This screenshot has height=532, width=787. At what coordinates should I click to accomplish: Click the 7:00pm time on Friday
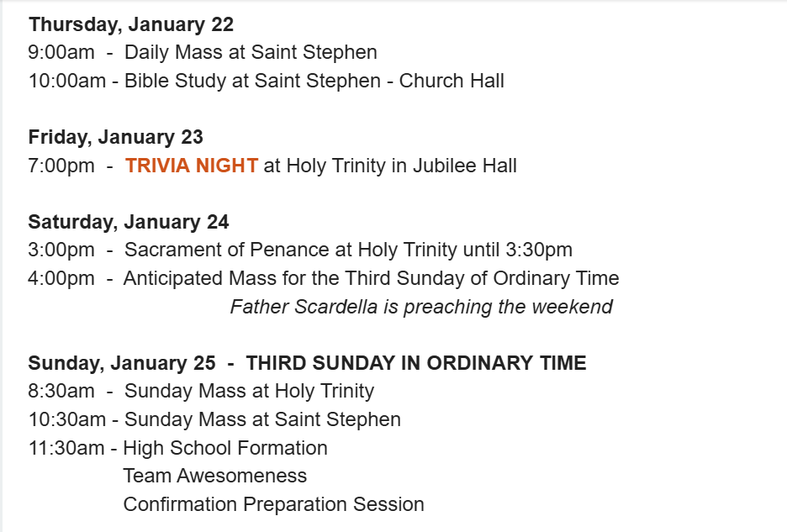coord(61,166)
